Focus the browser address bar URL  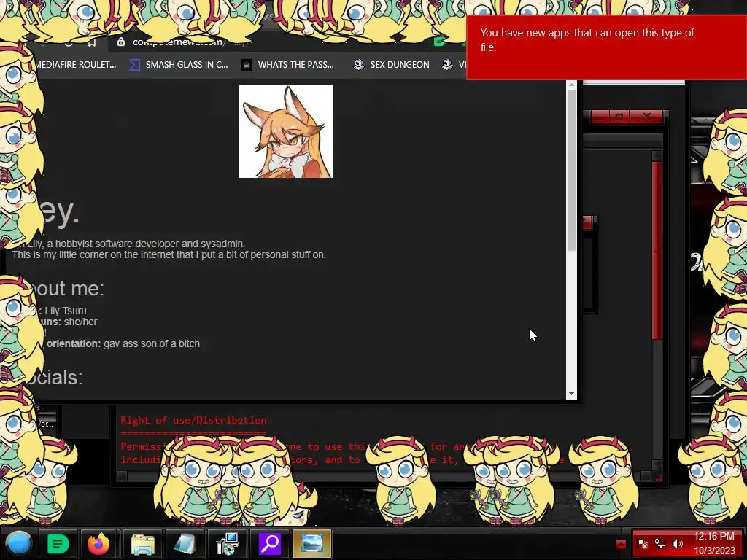(190, 42)
